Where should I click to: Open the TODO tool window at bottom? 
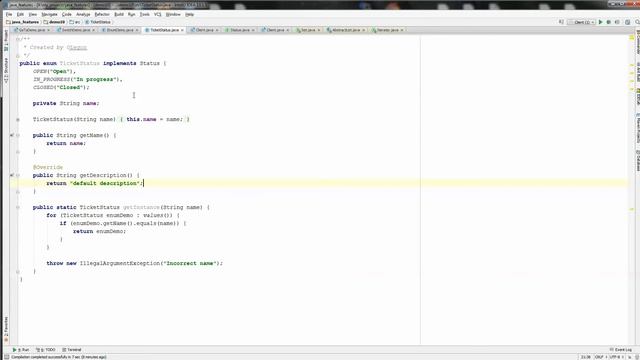[x=46, y=350]
